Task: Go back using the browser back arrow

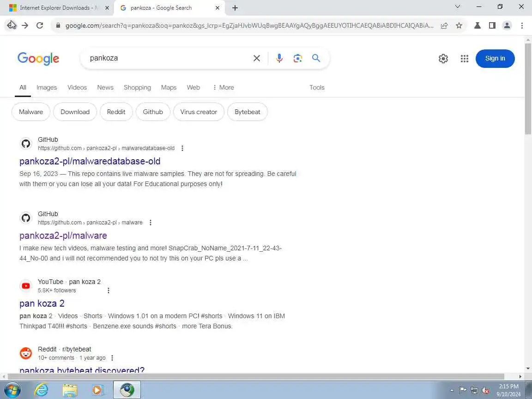Action: click(11, 25)
